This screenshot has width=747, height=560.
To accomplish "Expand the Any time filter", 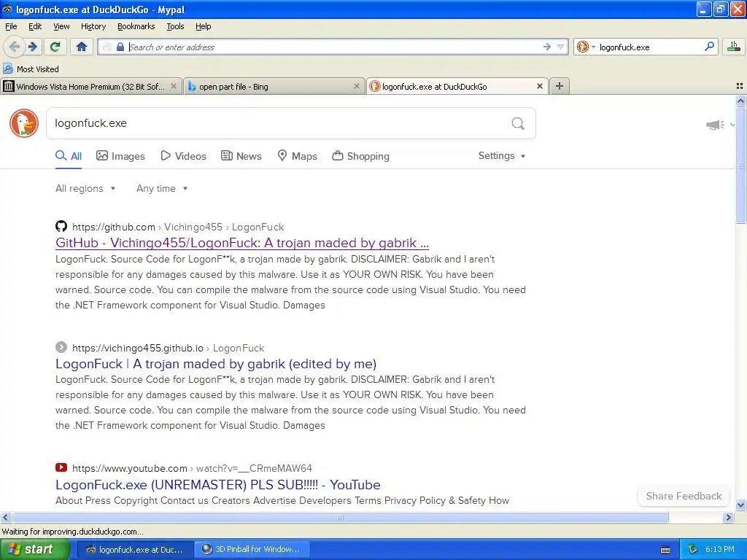I will 162,189.
